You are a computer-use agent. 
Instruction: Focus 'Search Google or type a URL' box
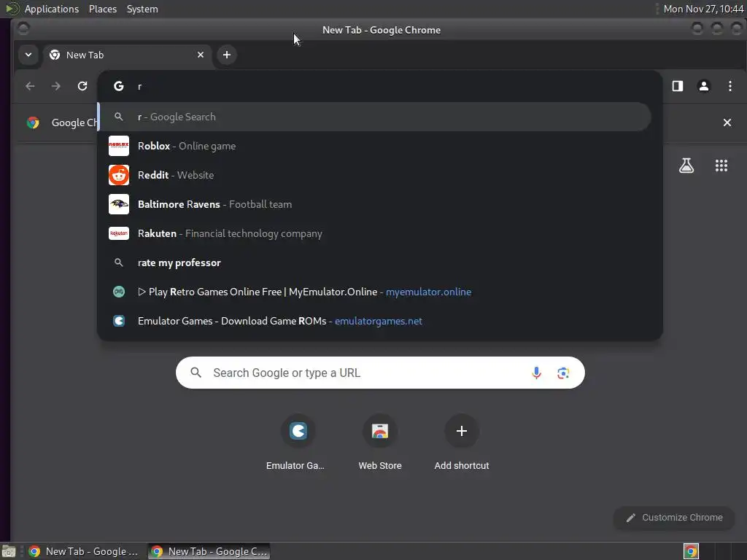click(x=380, y=373)
